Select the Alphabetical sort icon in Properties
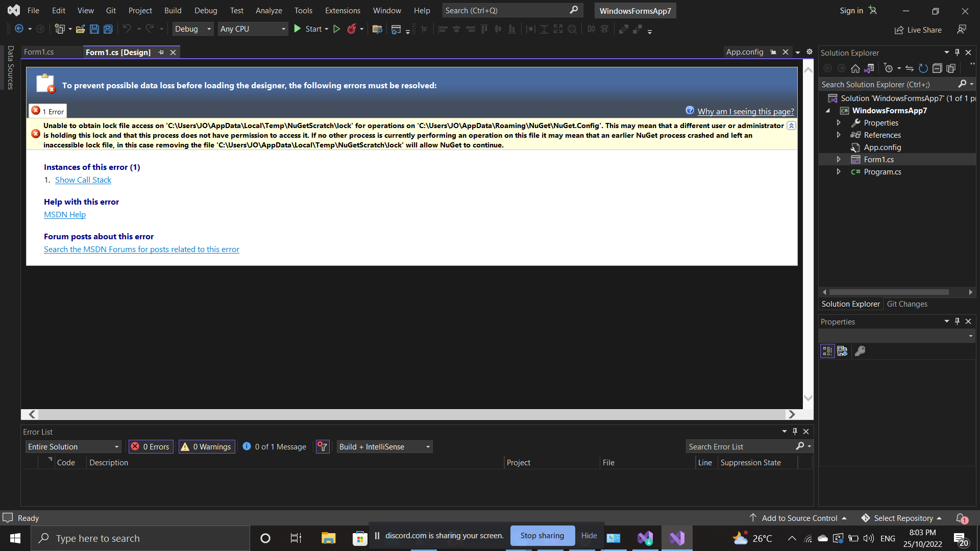Viewport: 980px width, 551px height. pos(842,351)
